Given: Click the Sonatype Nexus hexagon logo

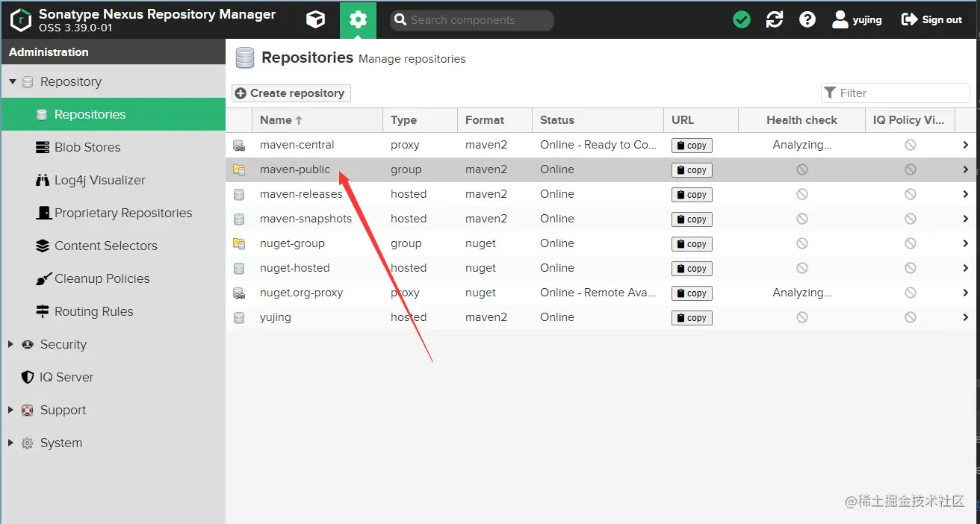Looking at the screenshot, I should 21,20.
